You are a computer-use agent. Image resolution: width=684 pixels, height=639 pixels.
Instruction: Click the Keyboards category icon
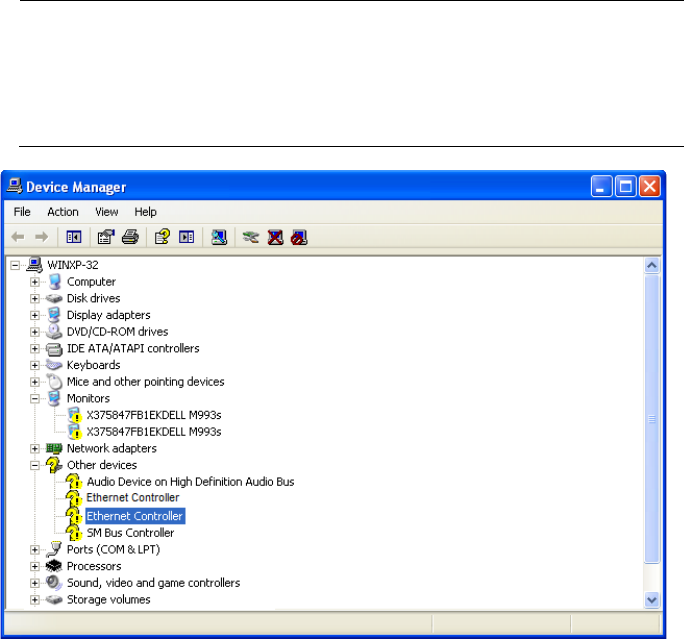click(54, 365)
